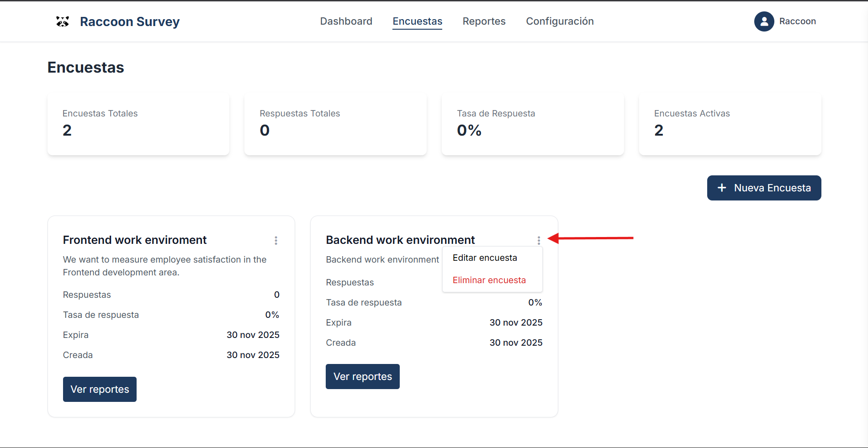This screenshot has height=448, width=868.
Task: Click the raccoon logo icon
Action: click(x=63, y=21)
